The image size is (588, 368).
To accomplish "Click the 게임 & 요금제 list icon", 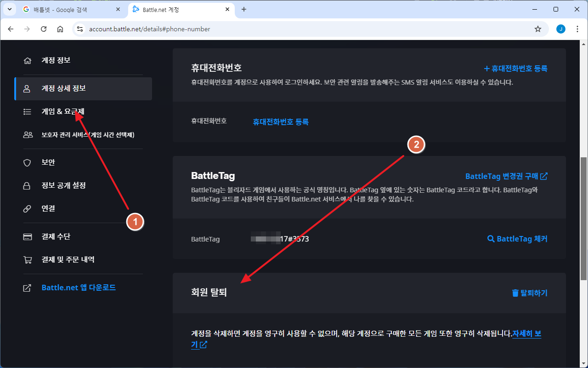I will coord(28,111).
